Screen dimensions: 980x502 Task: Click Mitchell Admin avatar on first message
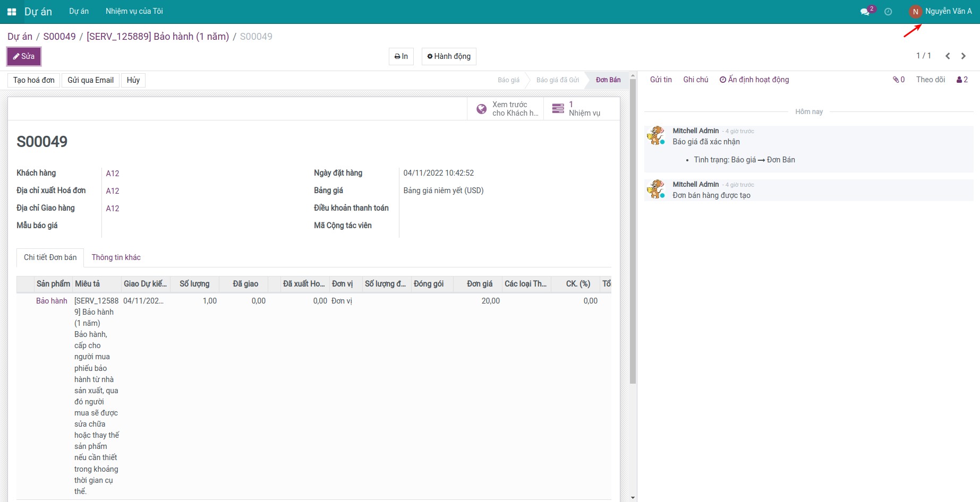(656, 136)
